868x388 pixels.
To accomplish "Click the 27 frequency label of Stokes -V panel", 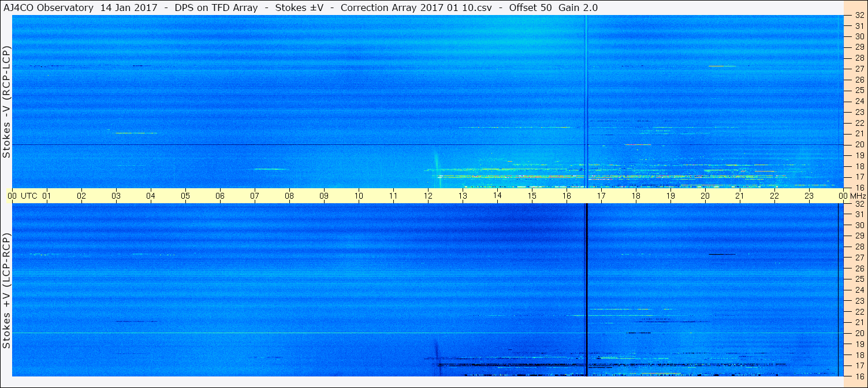I will (859, 69).
